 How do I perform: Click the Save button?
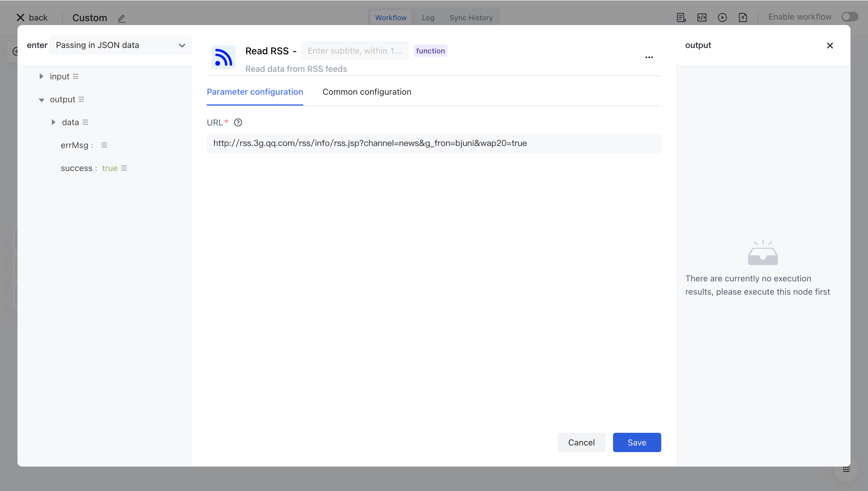tap(637, 442)
